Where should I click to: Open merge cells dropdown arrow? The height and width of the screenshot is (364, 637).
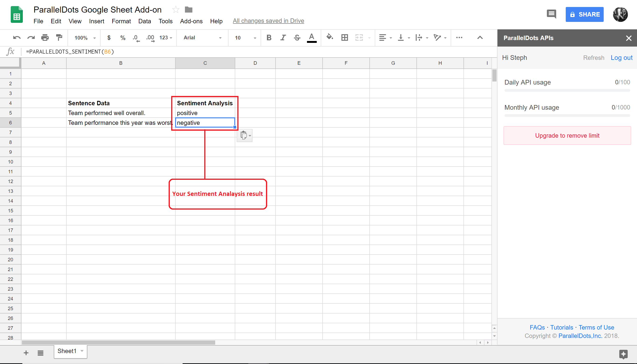point(369,38)
